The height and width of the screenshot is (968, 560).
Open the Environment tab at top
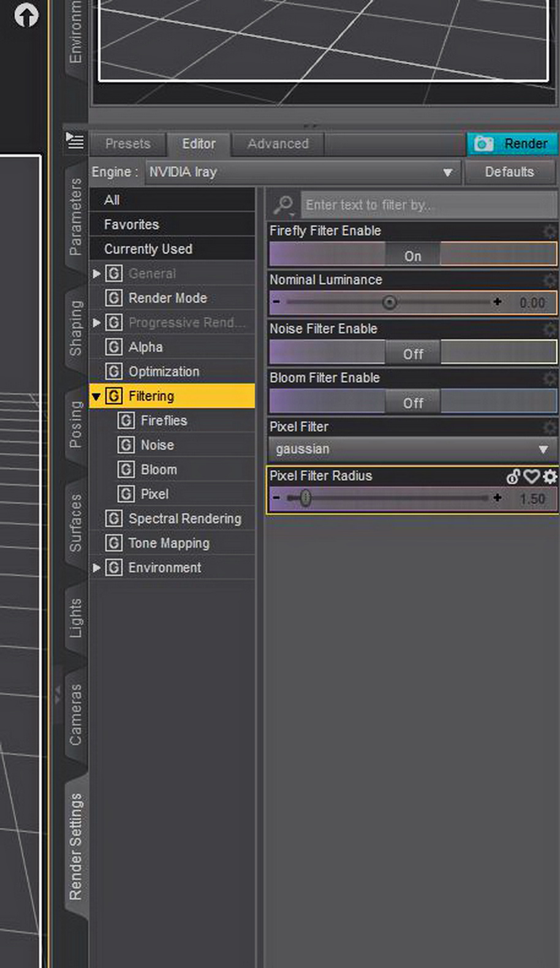[76, 37]
